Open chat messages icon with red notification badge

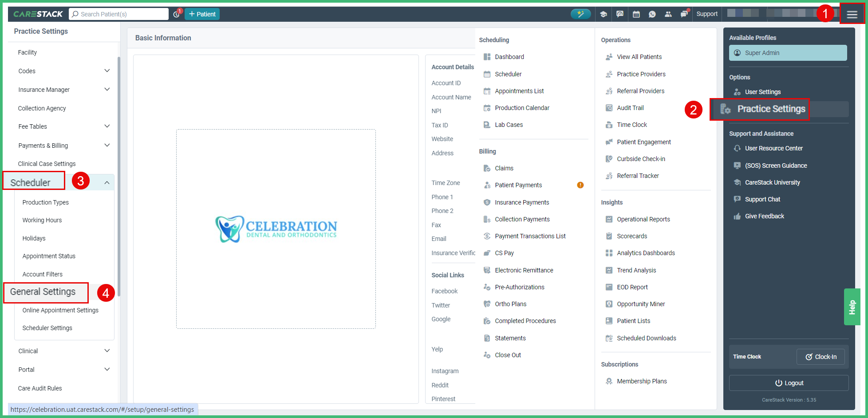(684, 14)
